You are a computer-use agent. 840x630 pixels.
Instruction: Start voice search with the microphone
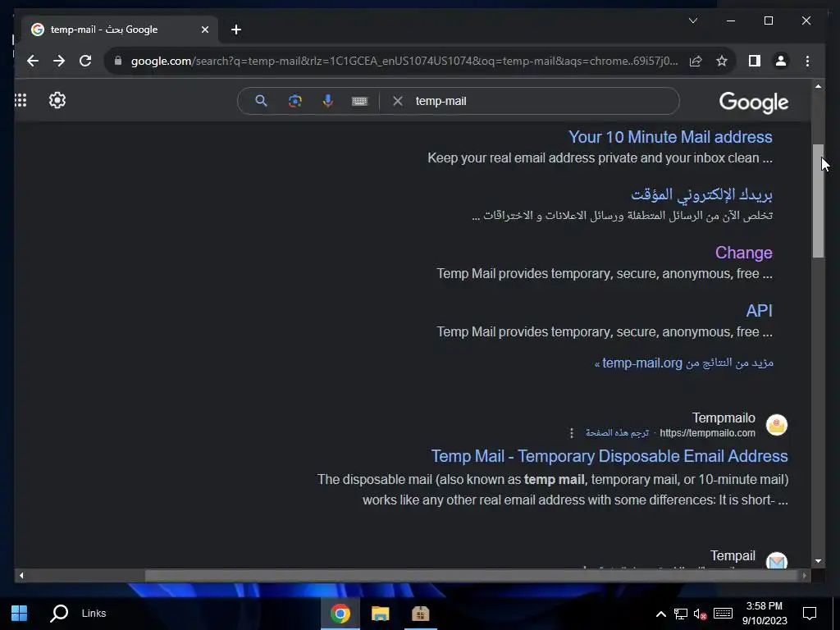point(328,101)
